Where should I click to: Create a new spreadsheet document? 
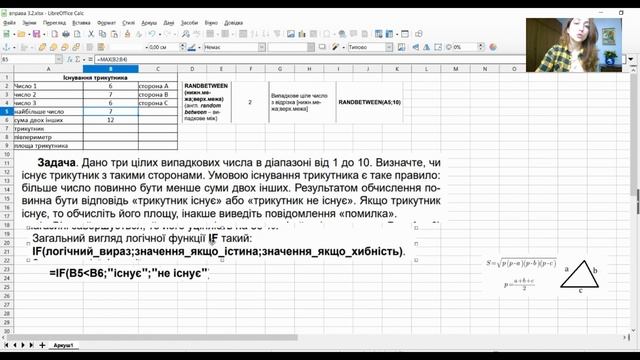coord(7,34)
